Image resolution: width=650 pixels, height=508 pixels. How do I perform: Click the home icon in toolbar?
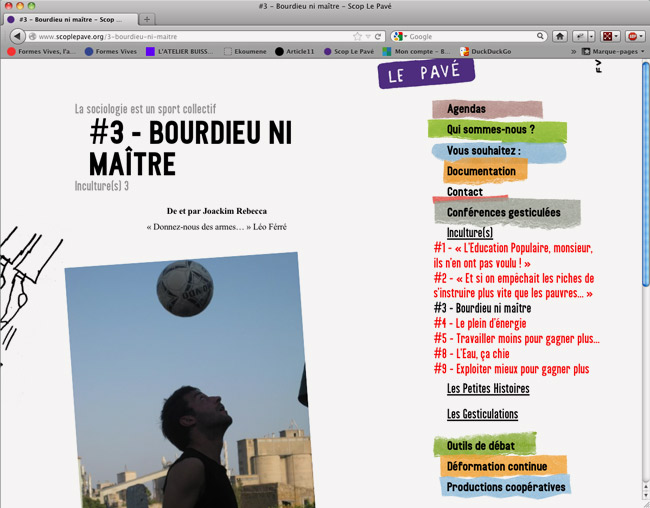[x=560, y=36]
